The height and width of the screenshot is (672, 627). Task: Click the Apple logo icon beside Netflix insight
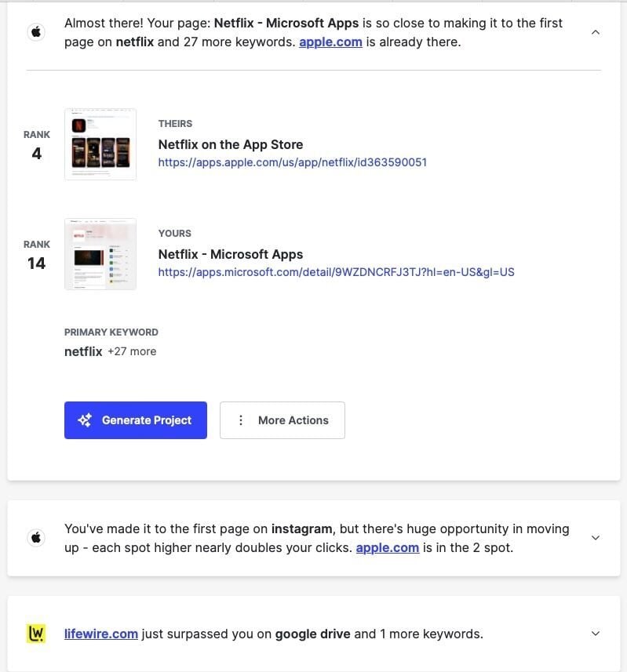pos(36,32)
